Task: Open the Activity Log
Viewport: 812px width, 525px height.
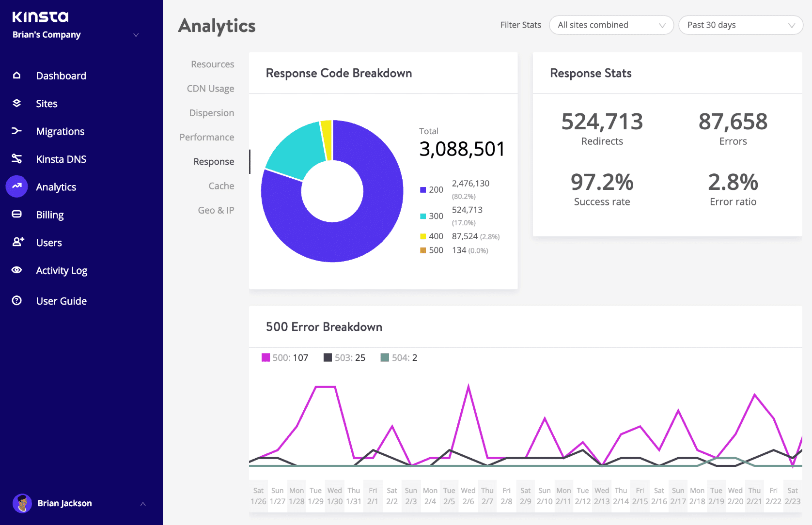Action: point(61,270)
